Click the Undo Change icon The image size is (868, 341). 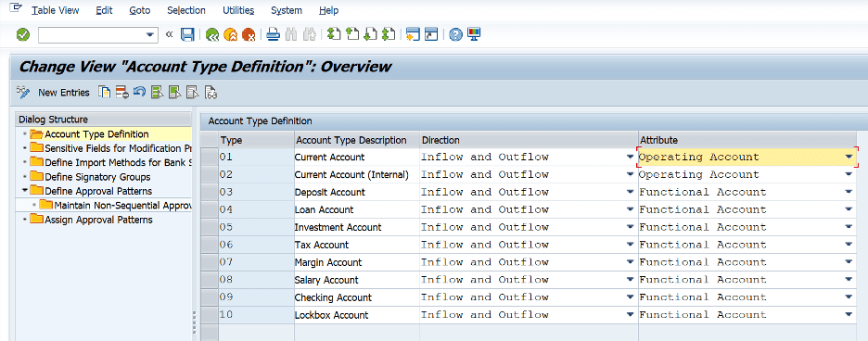point(139,92)
